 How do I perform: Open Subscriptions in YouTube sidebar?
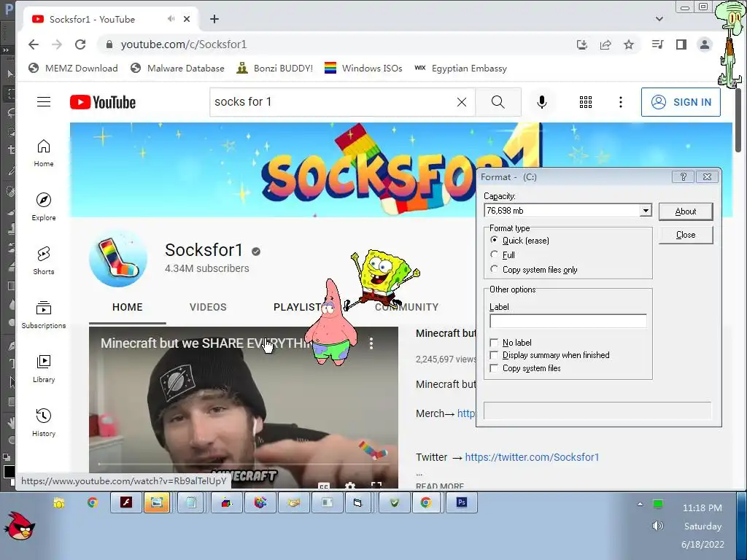click(x=43, y=315)
